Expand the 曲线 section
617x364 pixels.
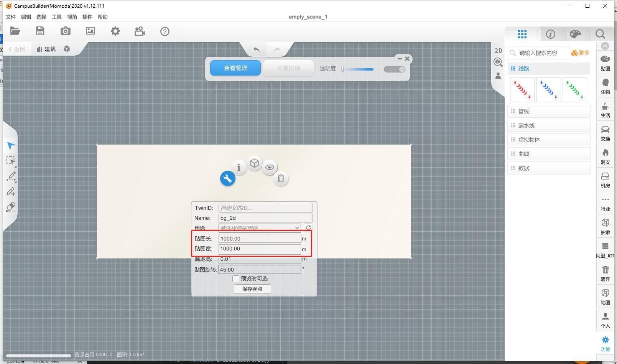(x=549, y=154)
